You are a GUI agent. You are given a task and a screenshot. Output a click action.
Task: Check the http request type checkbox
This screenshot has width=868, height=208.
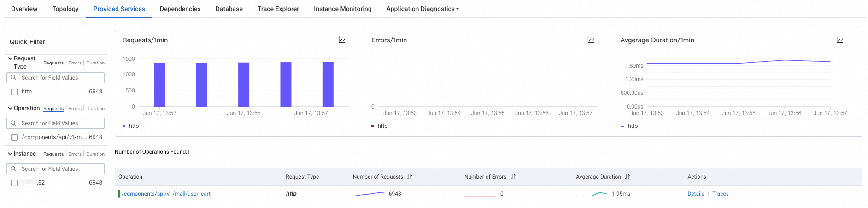click(14, 92)
